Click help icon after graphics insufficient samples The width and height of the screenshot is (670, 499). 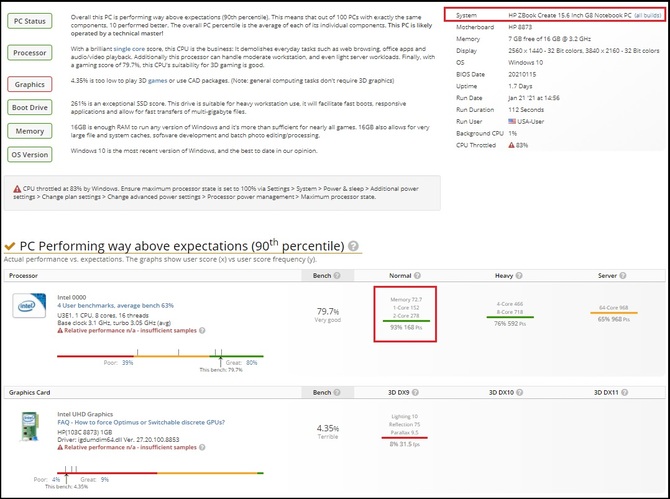point(202,447)
